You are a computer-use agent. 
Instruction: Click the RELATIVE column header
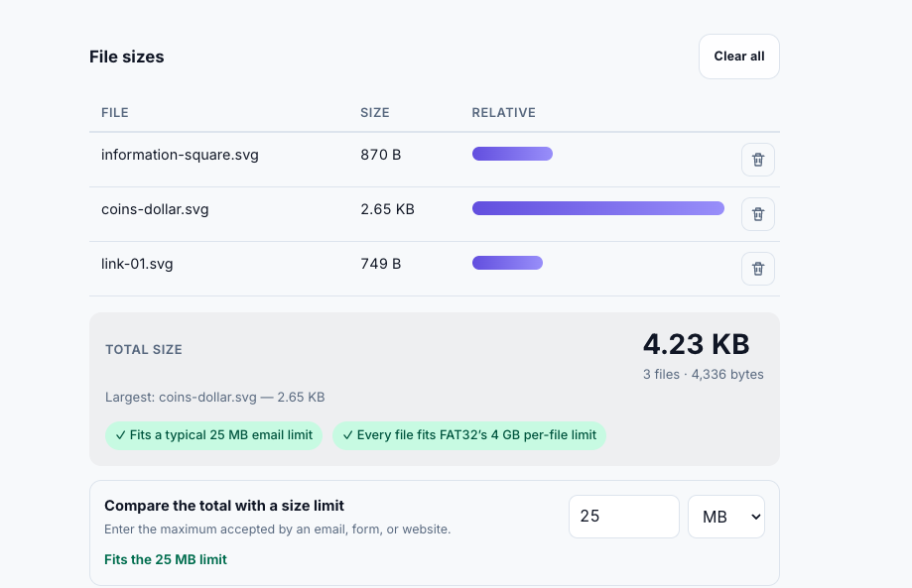[x=504, y=113]
